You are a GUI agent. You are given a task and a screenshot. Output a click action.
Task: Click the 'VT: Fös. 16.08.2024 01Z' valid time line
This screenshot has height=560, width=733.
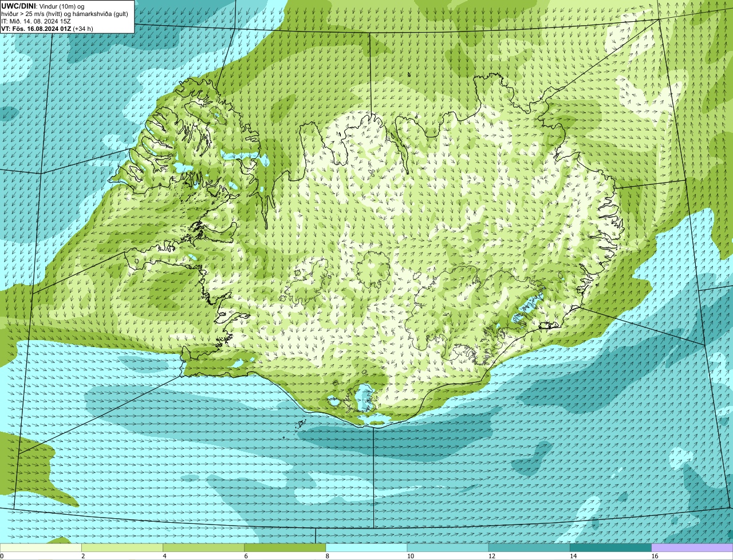click(37, 28)
